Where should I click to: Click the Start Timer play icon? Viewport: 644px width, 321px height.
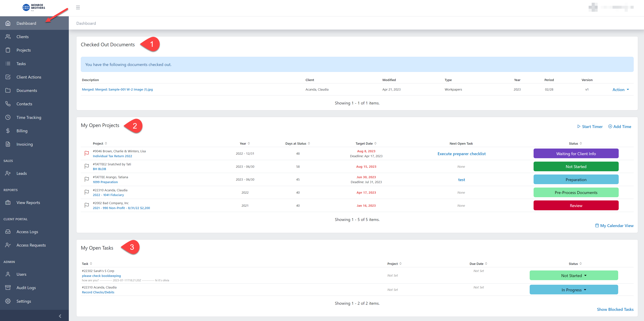(578, 127)
